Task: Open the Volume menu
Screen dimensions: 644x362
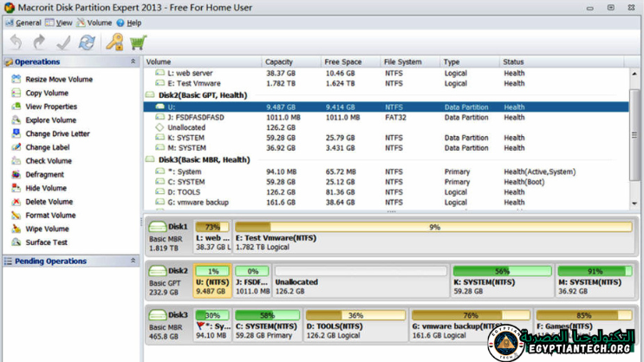Action: 94,23
